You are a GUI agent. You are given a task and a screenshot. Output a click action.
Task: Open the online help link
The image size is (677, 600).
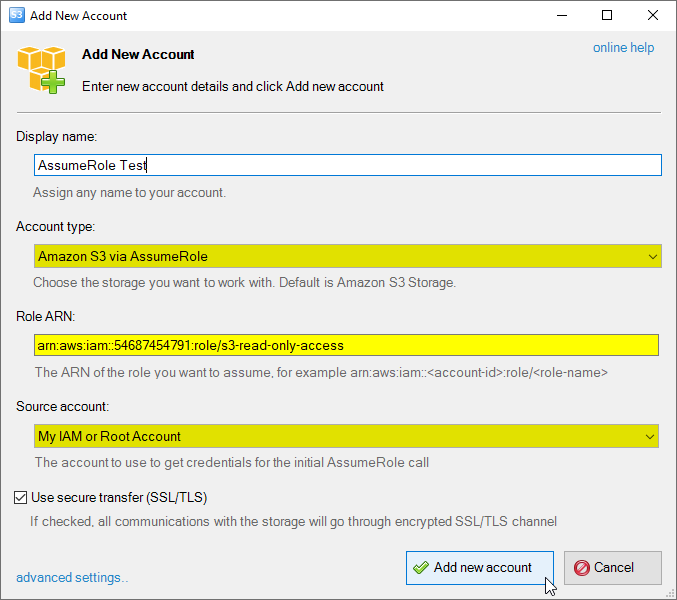(x=623, y=47)
